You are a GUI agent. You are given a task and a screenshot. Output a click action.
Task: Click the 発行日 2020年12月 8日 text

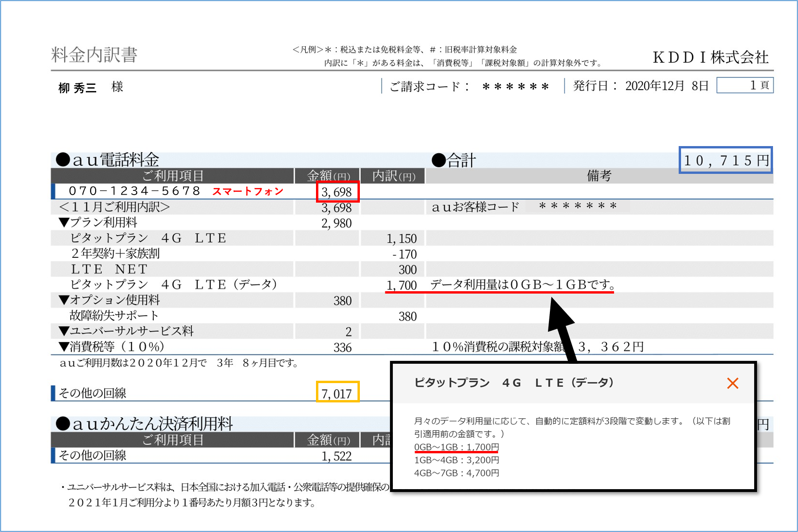click(x=640, y=86)
